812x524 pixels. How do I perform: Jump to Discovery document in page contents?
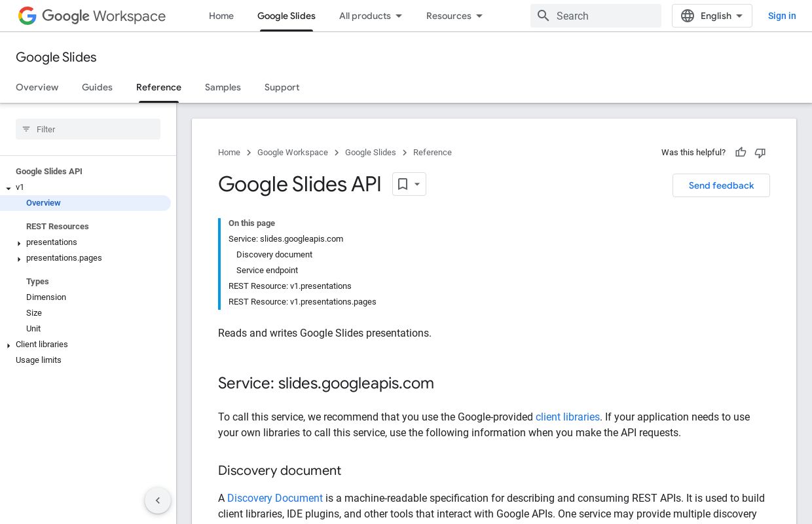(x=274, y=255)
